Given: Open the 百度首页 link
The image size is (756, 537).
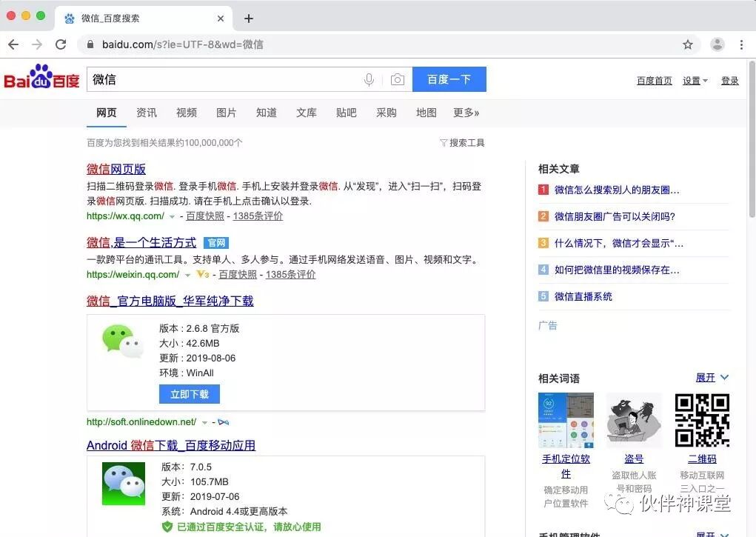Looking at the screenshot, I should pyautogui.click(x=655, y=81).
